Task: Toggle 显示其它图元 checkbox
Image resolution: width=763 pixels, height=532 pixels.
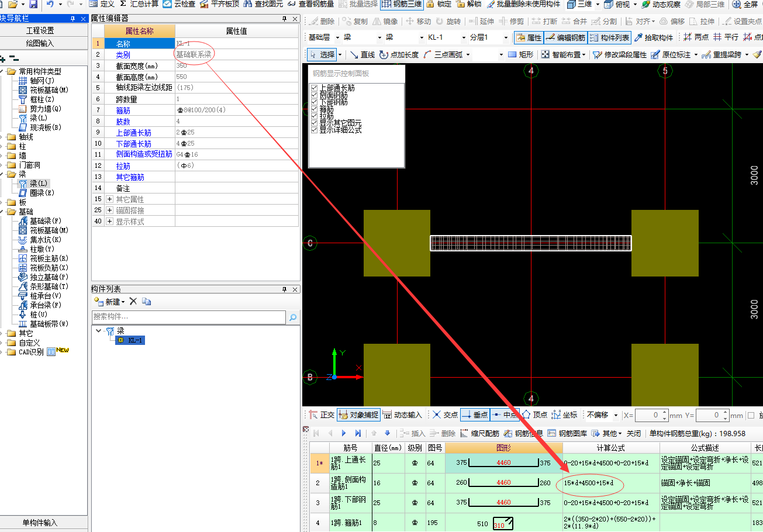Action: (x=314, y=123)
